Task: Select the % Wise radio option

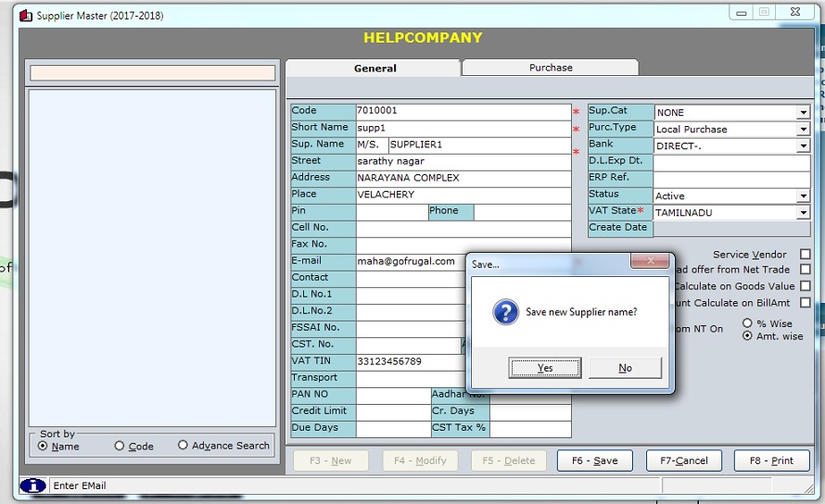Action: coord(747,323)
